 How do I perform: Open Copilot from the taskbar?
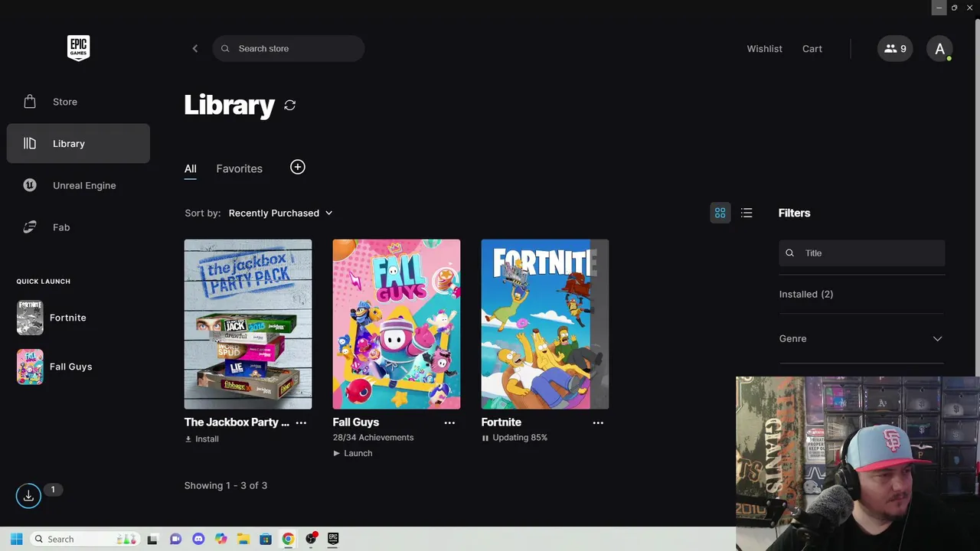coord(221,539)
